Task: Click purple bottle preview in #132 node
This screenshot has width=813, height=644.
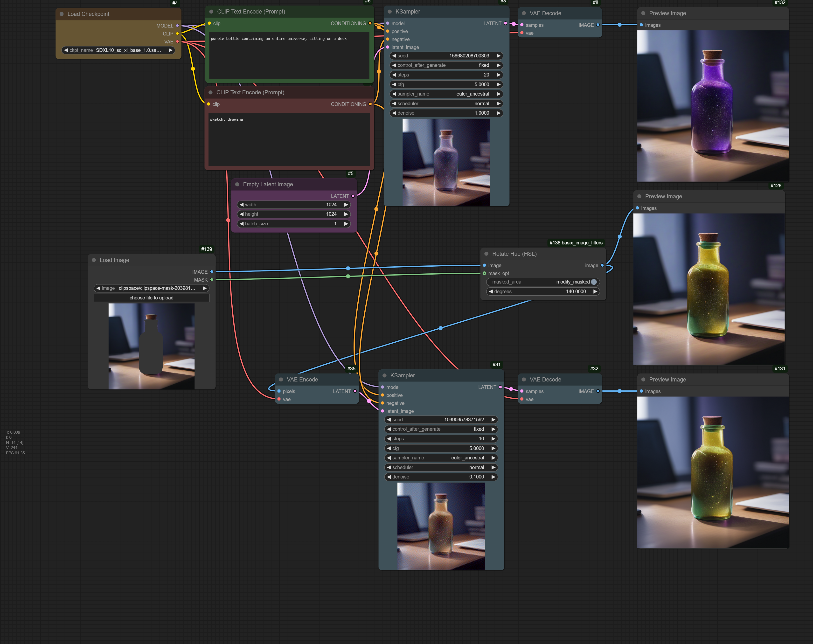Action: tap(713, 106)
